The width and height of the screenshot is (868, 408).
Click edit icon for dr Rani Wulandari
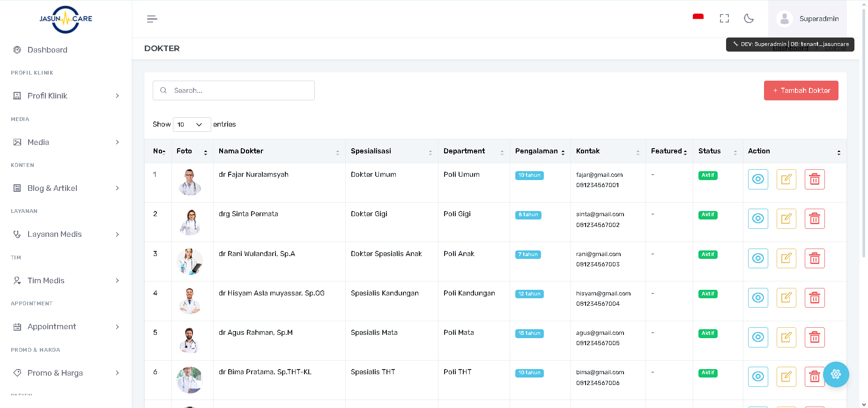click(x=786, y=258)
